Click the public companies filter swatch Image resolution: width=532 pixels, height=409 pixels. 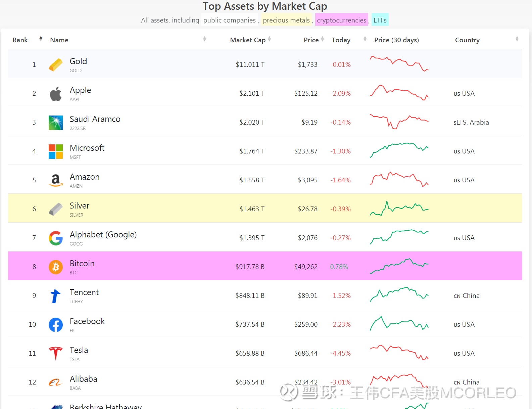230,20
